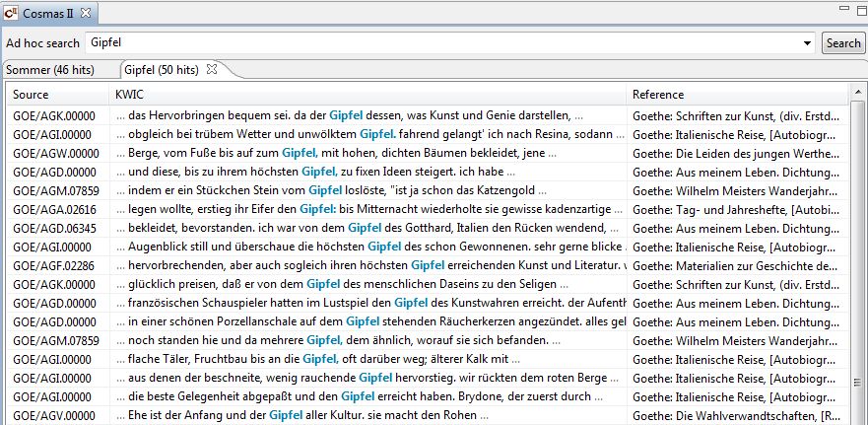868x425 pixels.
Task: Close the Cosmas II view tab
Action: [85, 13]
